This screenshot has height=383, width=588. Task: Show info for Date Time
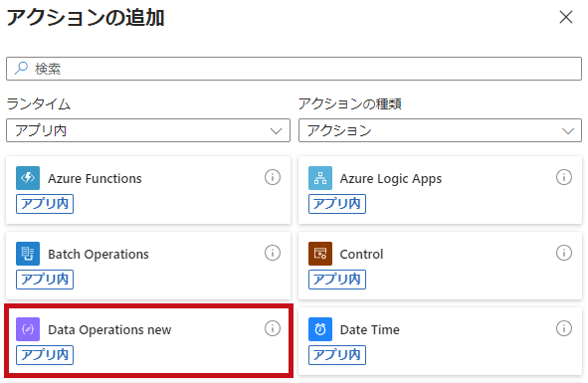[564, 328]
